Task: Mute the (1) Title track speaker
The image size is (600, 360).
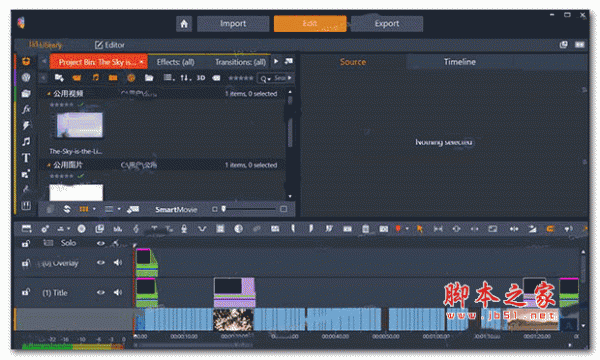Action: (118, 292)
